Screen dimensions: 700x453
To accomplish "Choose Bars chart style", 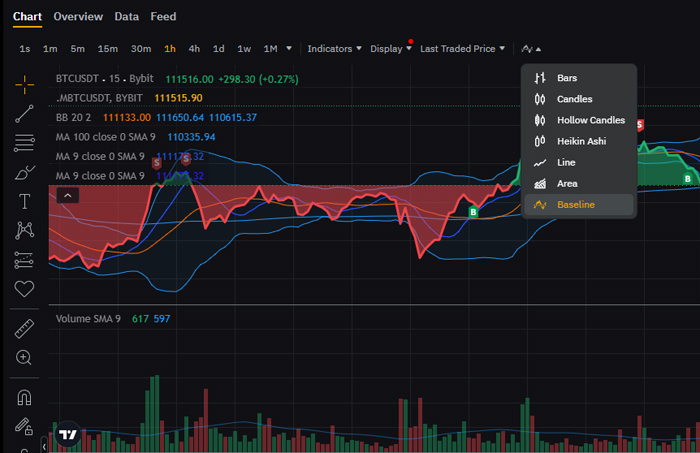I will (x=579, y=78).
